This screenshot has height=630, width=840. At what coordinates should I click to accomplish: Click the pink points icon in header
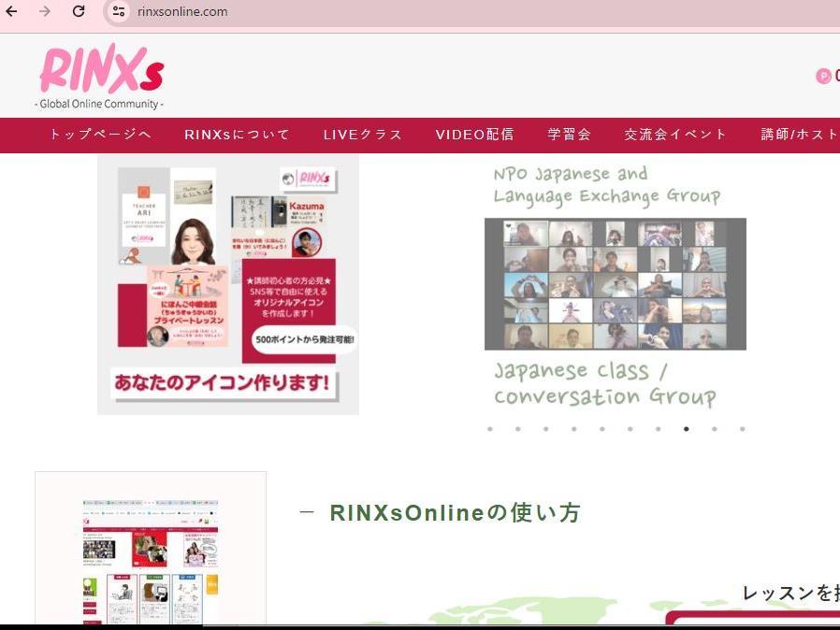click(823, 77)
